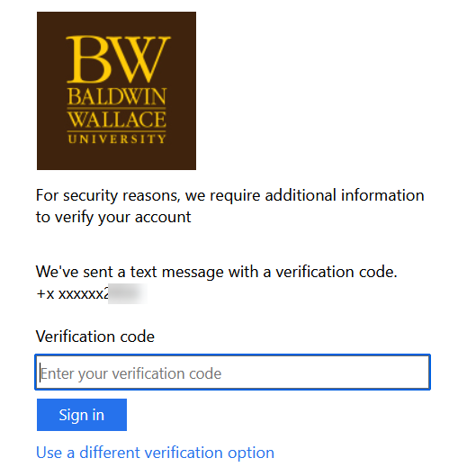Image resolution: width=458 pixels, height=476 pixels.
Task: Open 'Use a different verification option' link
Action: (155, 453)
